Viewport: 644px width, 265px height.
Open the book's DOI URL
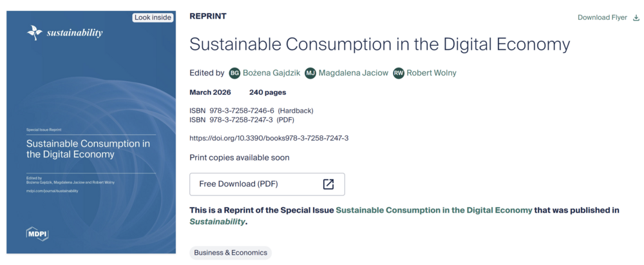click(269, 138)
